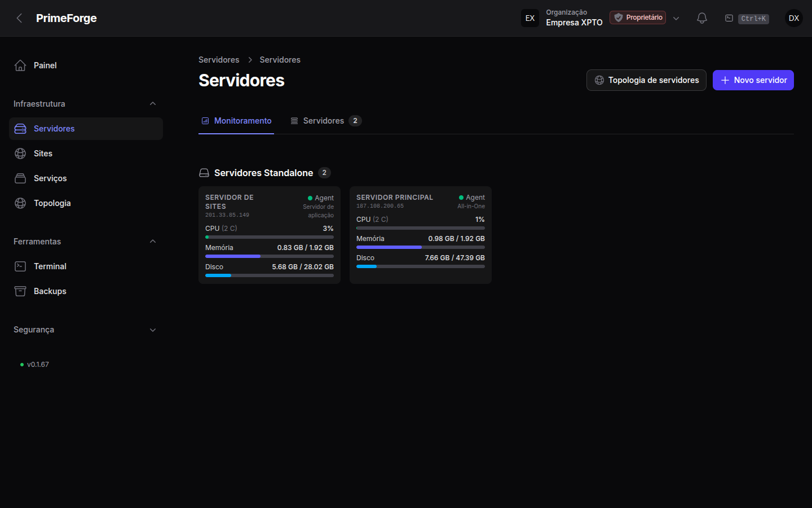Click the Ctrl+K shortcut badge

753,19
